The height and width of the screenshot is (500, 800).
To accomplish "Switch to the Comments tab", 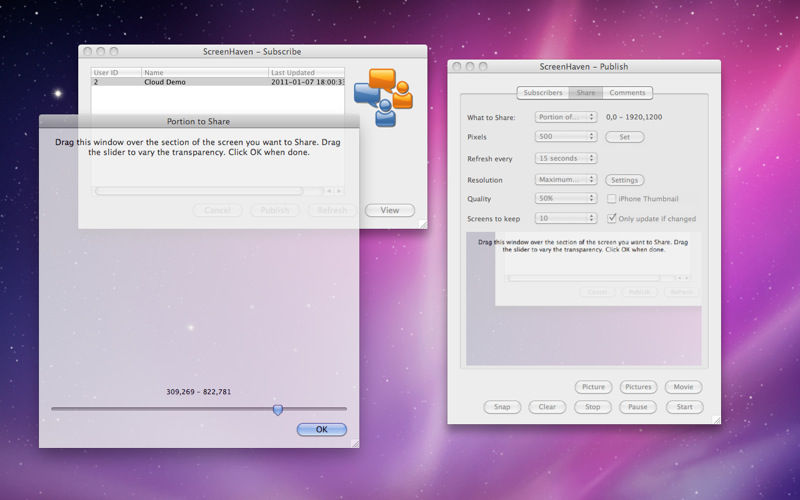I will pyautogui.click(x=627, y=93).
